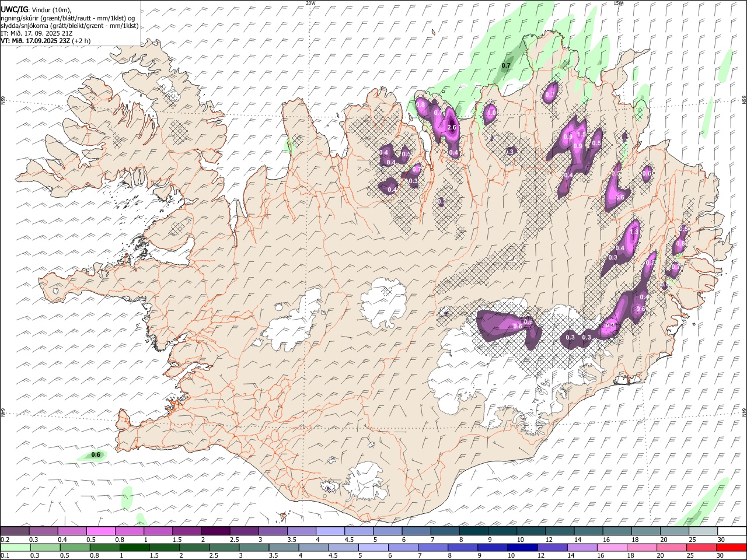Select the dark teal 8–9 snow swatch
The image size is (747, 560).
[x=474, y=531]
